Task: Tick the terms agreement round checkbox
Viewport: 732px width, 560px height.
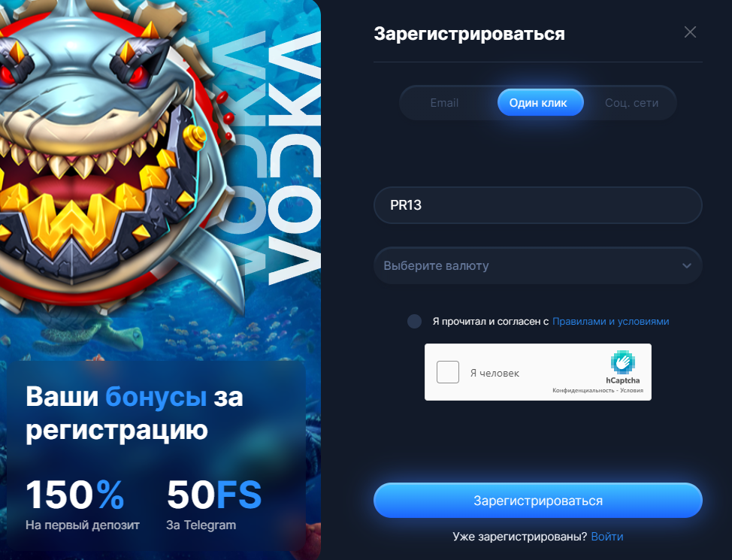Action: click(x=414, y=321)
